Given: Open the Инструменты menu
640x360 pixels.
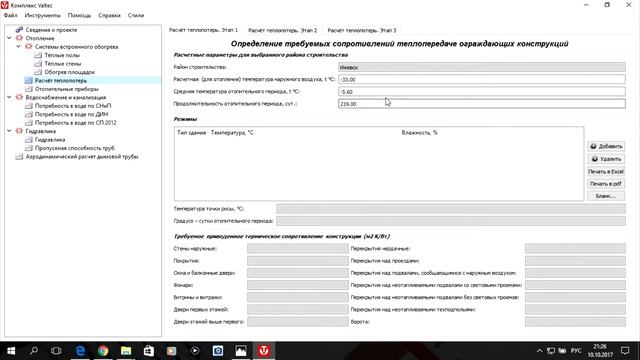Looking at the screenshot, I should tap(42, 15).
